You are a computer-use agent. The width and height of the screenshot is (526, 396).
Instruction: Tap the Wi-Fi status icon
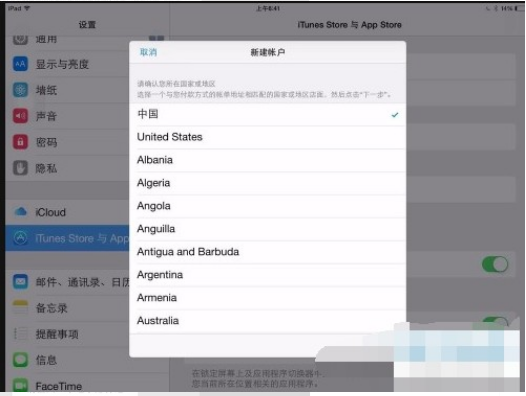(x=27, y=8)
